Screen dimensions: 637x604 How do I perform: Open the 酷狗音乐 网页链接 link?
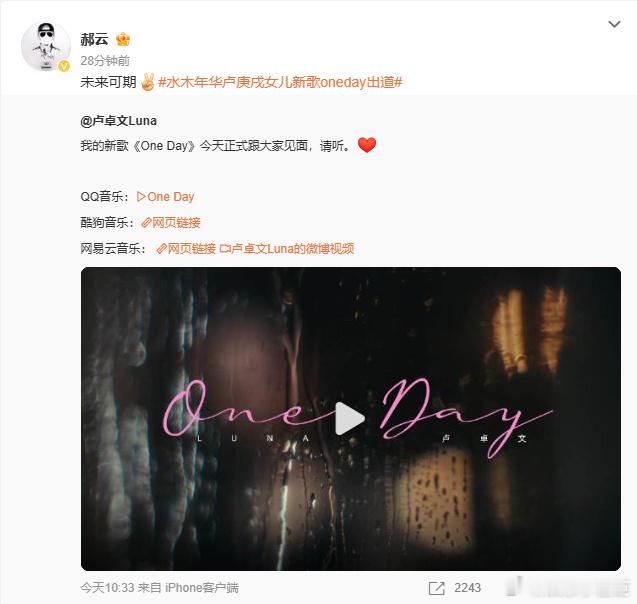click(x=171, y=223)
